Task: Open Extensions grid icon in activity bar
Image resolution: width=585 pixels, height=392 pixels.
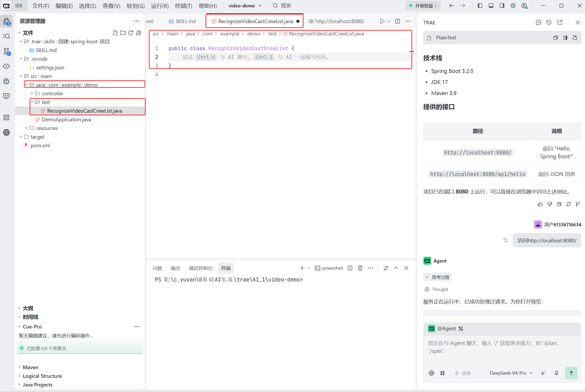Action: point(7,117)
